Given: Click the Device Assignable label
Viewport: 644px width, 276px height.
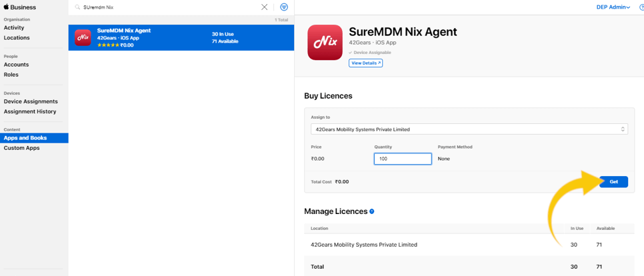Looking at the screenshot, I should click(369, 53).
